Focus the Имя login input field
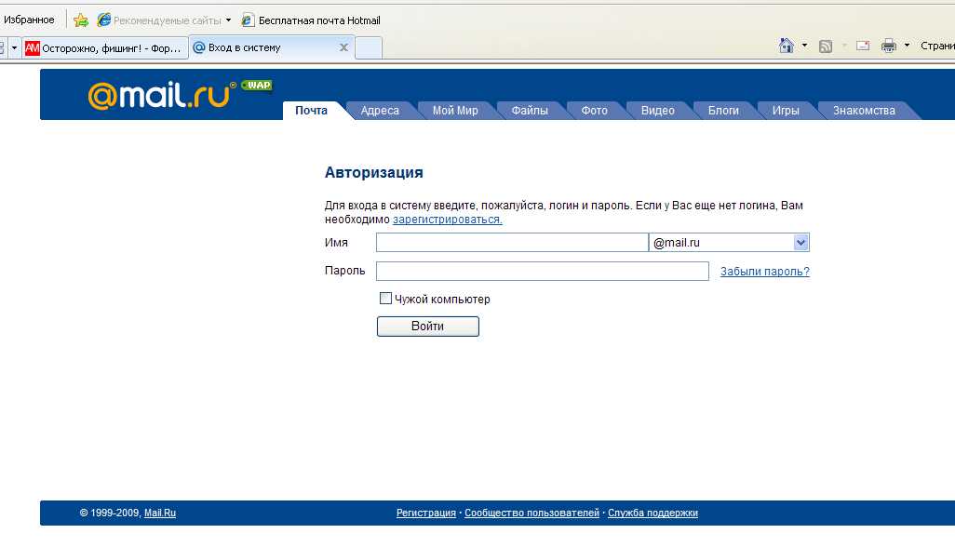This screenshot has width=955, height=560. coord(512,242)
